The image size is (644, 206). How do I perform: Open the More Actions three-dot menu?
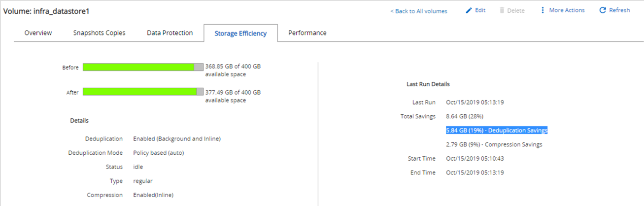click(543, 10)
